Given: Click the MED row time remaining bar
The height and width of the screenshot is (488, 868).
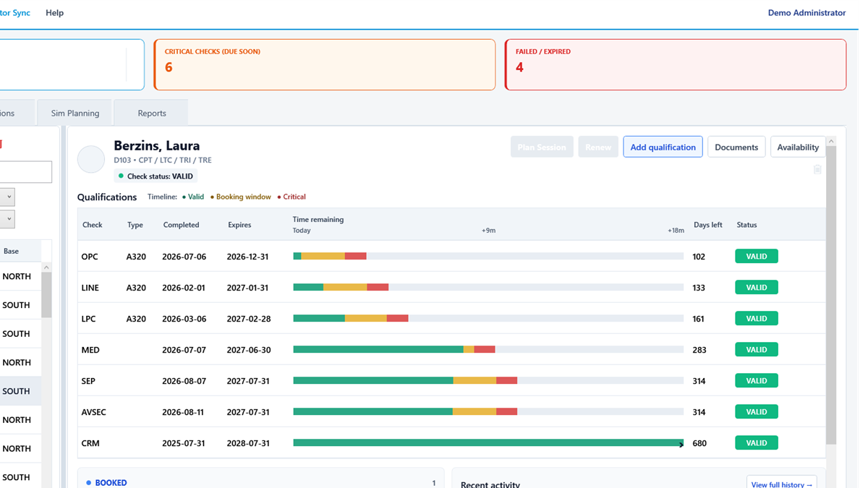Looking at the screenshot, I should 488,349.
